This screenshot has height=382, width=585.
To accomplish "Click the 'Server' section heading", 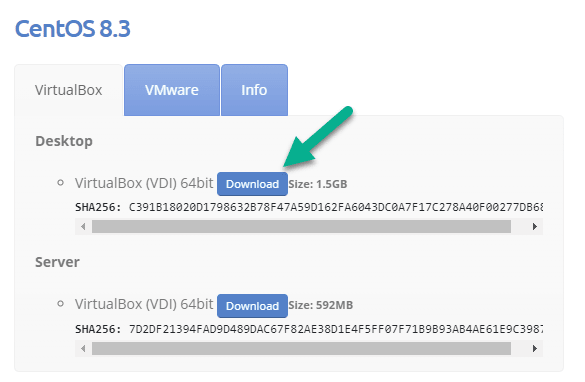I will pyautogui.click(x=57, y=262).
